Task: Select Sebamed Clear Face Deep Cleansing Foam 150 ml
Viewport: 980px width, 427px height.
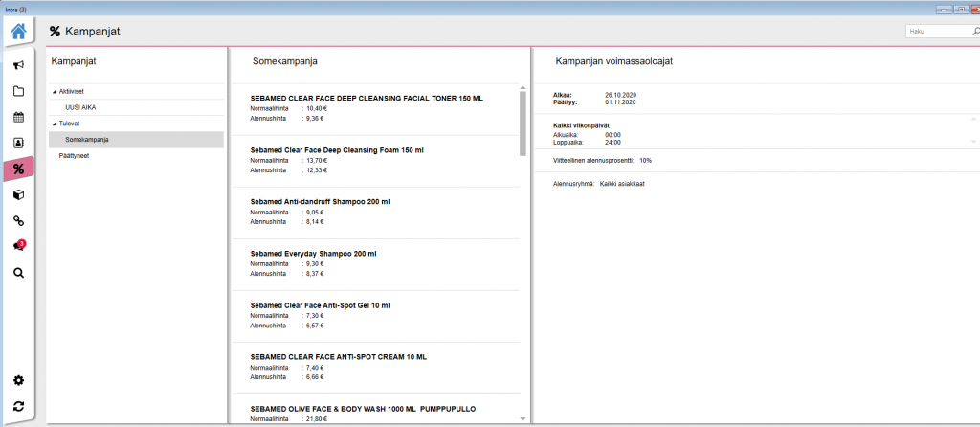Action: pos(337,150)
